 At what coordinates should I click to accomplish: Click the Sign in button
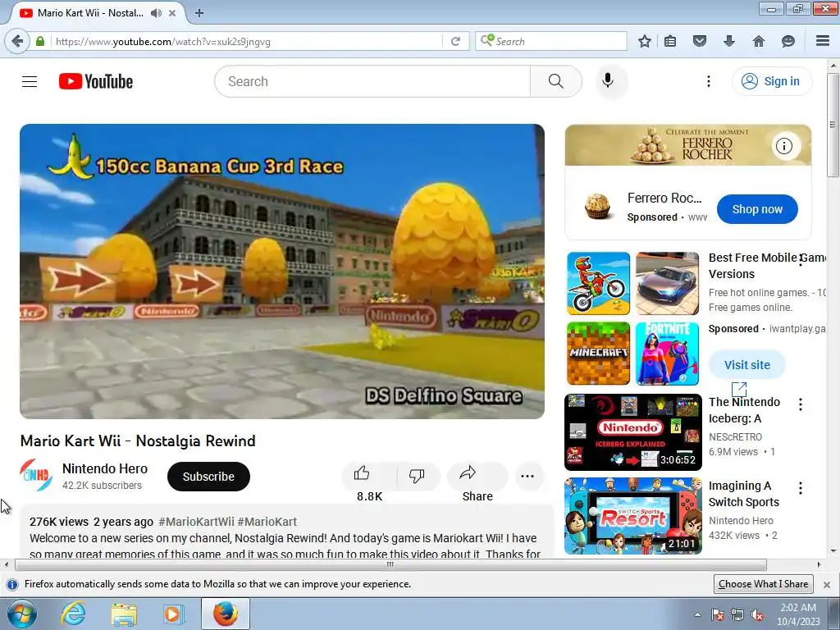click(x=771, y=81)
